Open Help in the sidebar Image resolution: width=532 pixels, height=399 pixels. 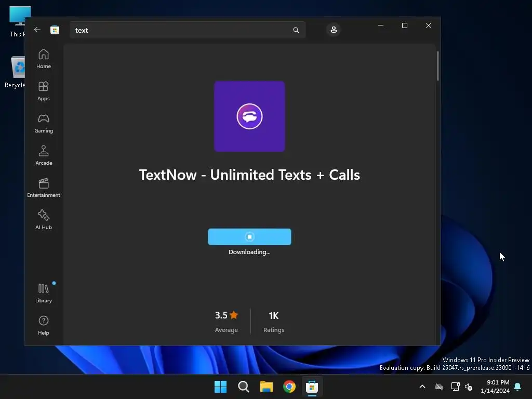(44, 326)
